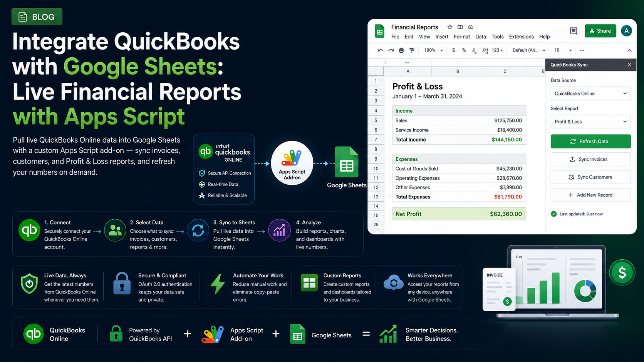Open the three-dot more toolbar options
This screenshot has height=362, width=644.
point(582,50)
